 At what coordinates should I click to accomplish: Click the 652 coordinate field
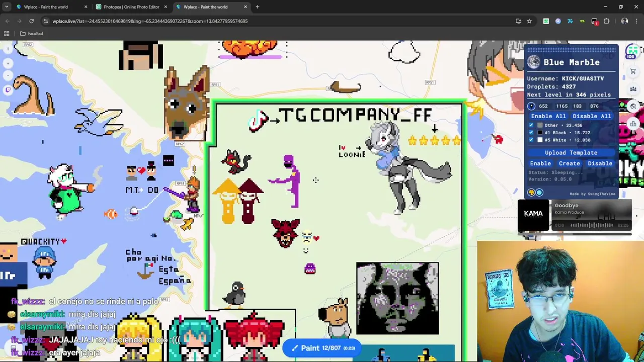coord(543,106)
